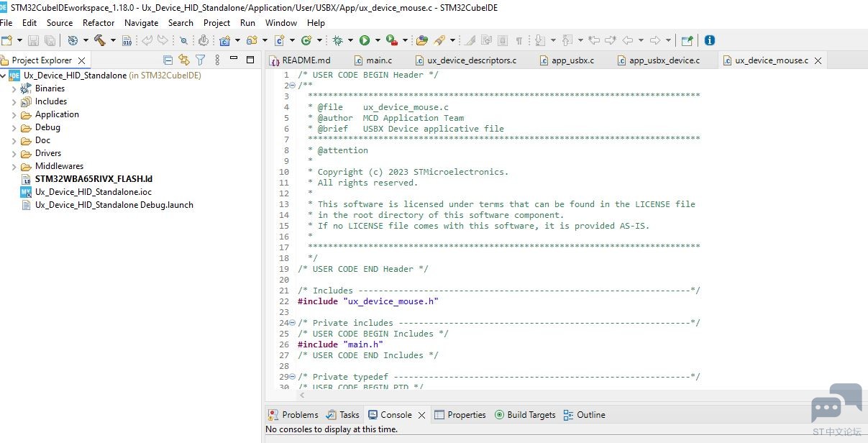Viewport: 868px width, 443px height.
Task: Switch to the app_usbx_device.c editor tab
Action: click(x=658, y=60)
